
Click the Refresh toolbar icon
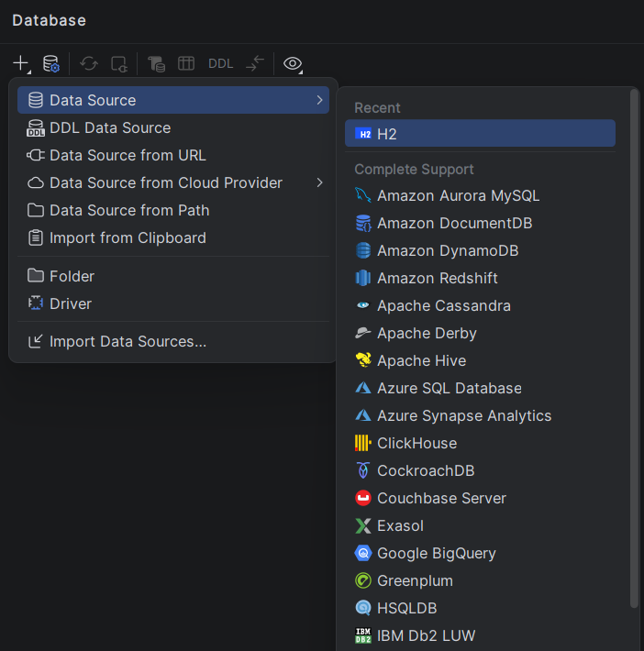coord(89,63)
